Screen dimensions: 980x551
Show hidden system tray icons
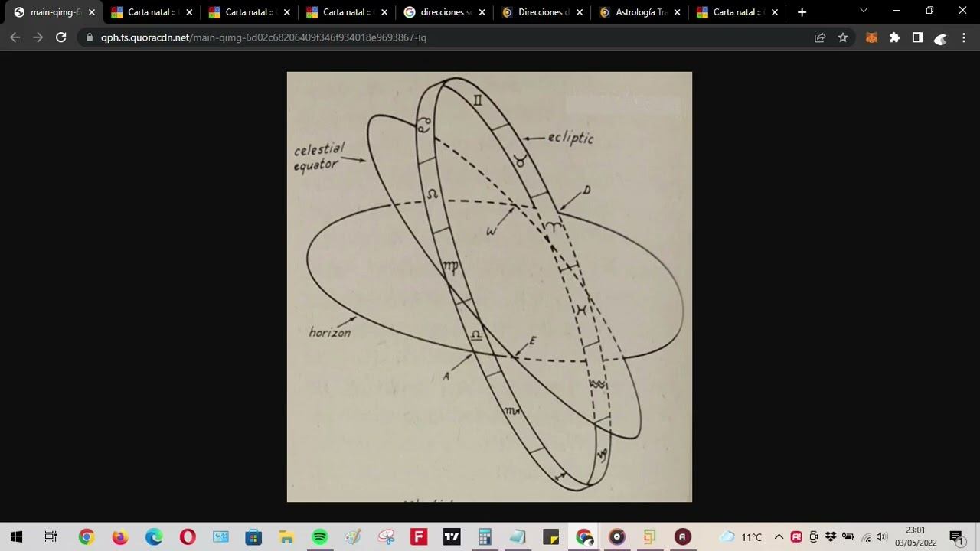pos(779,537)
